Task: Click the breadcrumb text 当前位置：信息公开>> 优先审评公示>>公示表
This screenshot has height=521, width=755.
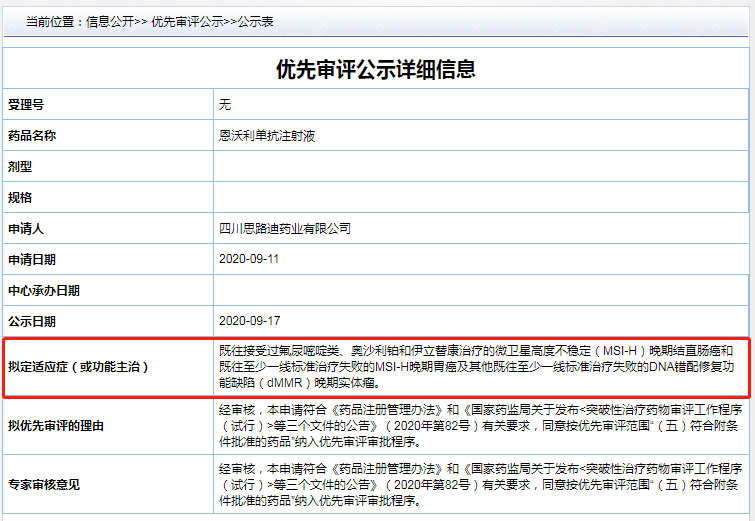Action: click(149, 22)
